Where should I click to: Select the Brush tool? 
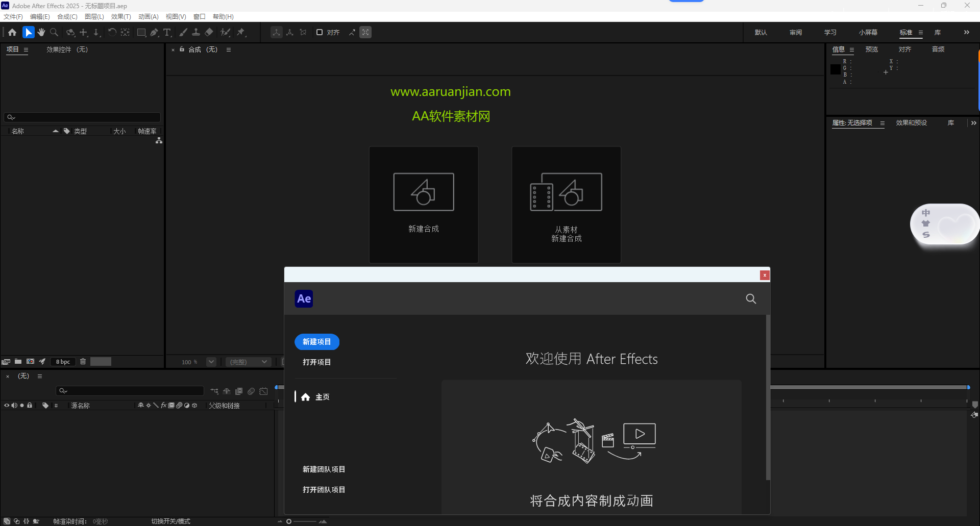click(x=183, y=32)
